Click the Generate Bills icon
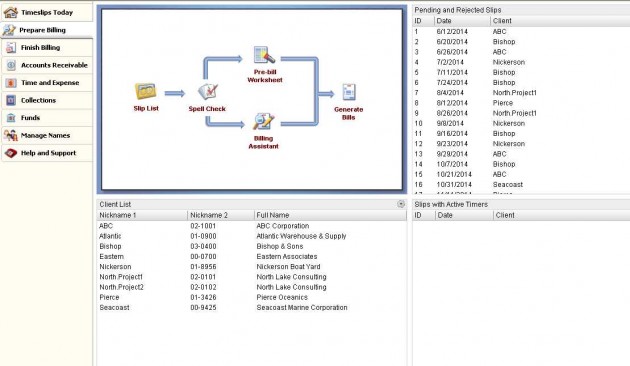 click(x=349, y=92)
